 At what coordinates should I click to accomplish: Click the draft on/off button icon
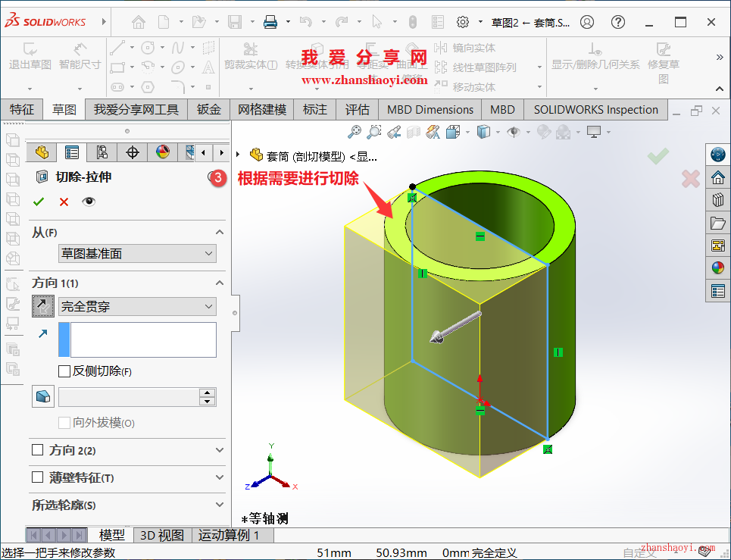(x=43, y=397)
